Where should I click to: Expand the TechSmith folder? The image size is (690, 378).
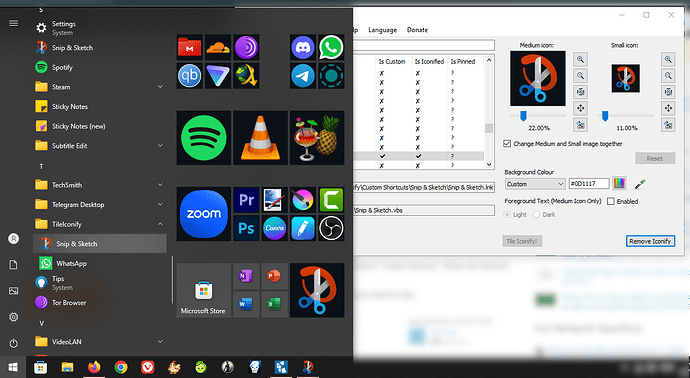point(160,185)
